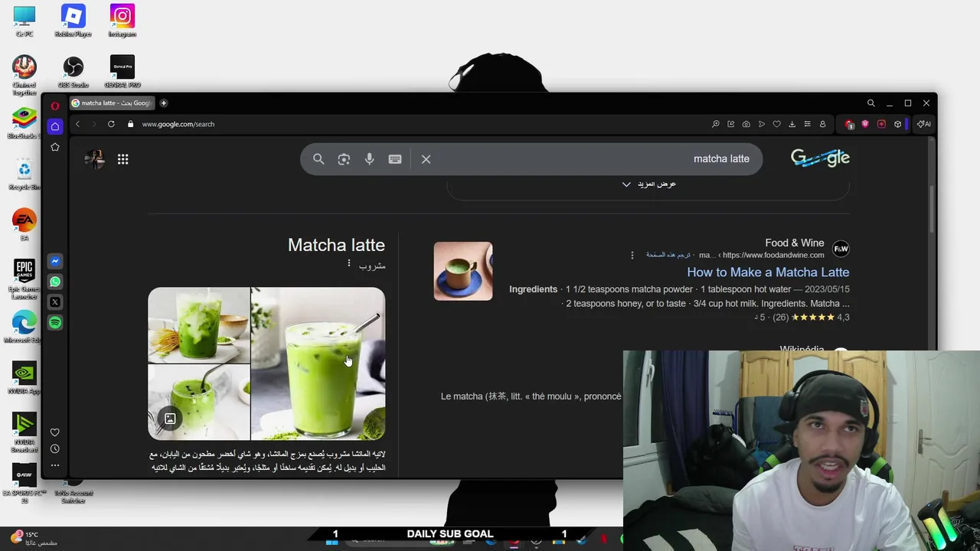Open the downloads icon in toolbar

(x=792, y=124)
